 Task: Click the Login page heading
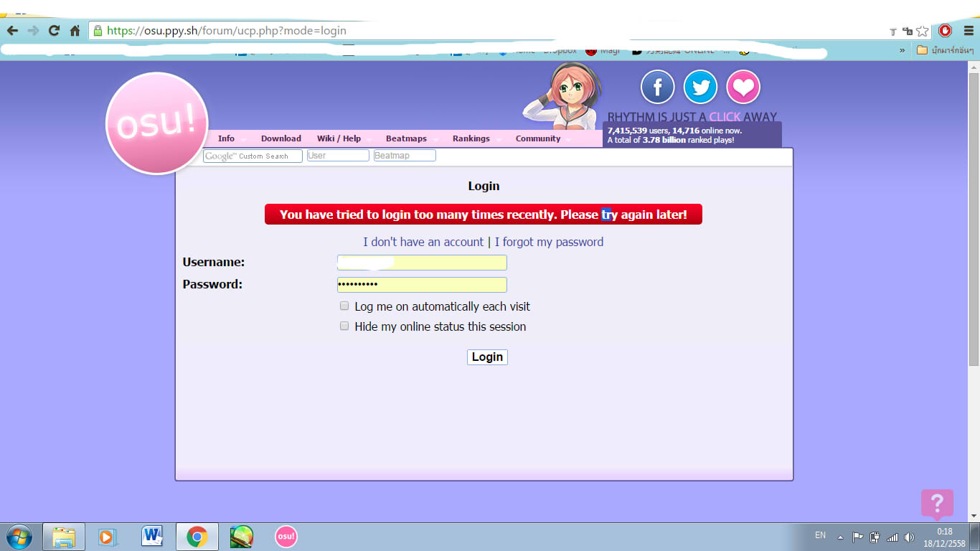coord(484,186)
